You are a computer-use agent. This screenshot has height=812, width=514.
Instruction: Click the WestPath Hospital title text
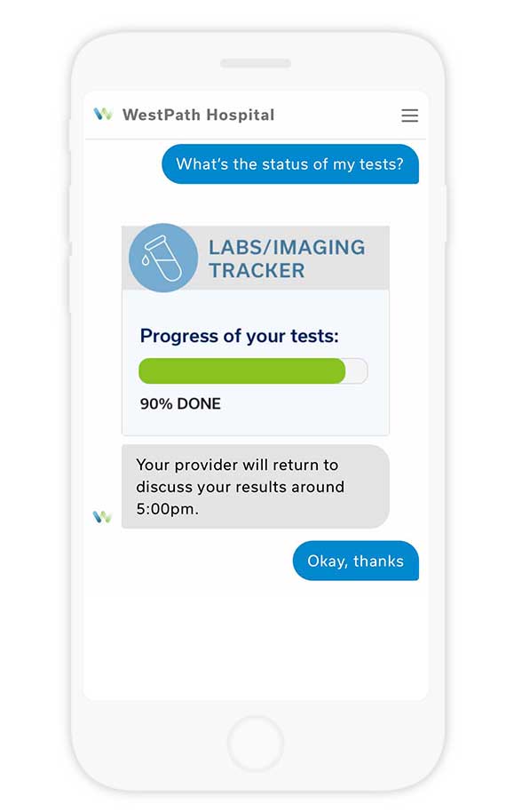coord(199,115)
